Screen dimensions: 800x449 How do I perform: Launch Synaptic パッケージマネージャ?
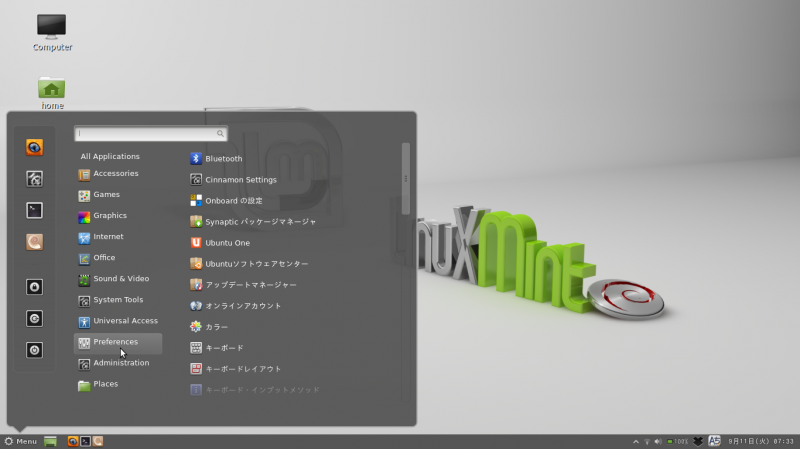[x=253, y=221]
